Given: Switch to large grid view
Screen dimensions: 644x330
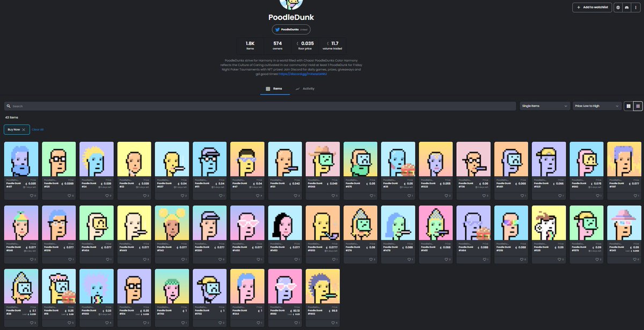Looking at the screenshot, I should [628, 106].
